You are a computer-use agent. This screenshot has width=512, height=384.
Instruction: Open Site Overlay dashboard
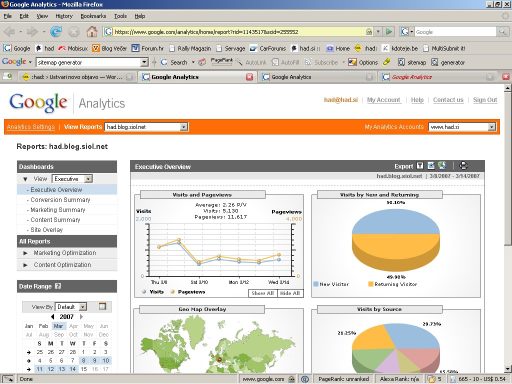46,230
